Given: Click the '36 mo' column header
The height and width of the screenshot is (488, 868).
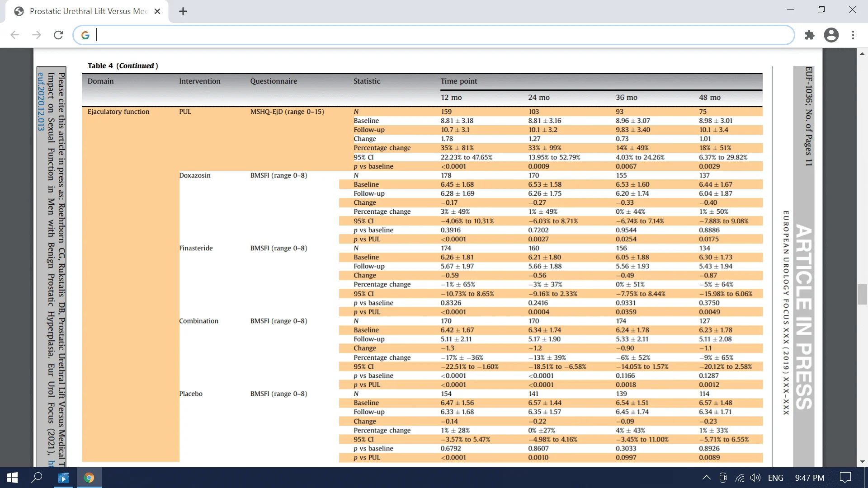Looking at the screenshot, I should 627,97.
